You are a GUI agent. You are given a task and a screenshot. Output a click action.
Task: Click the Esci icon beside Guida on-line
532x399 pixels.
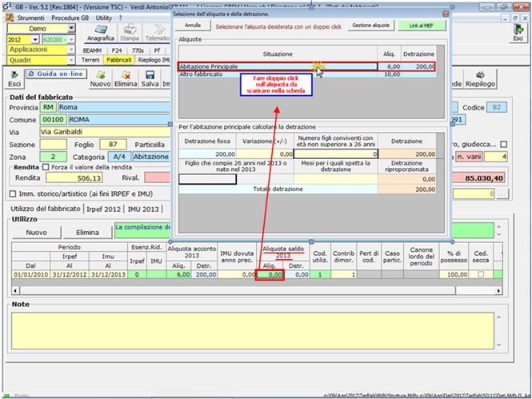coord(14,79)
